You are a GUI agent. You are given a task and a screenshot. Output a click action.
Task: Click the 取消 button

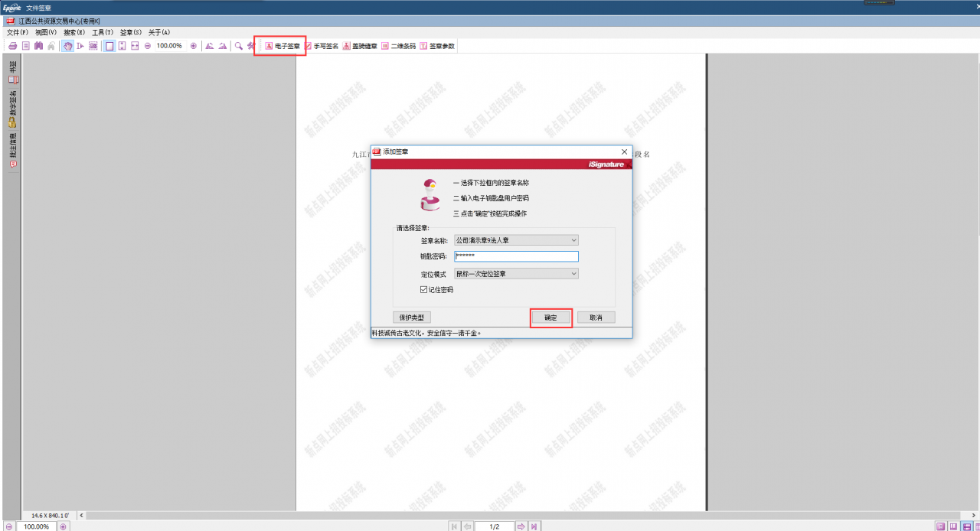pyautogui.click(x=596, y=318)
